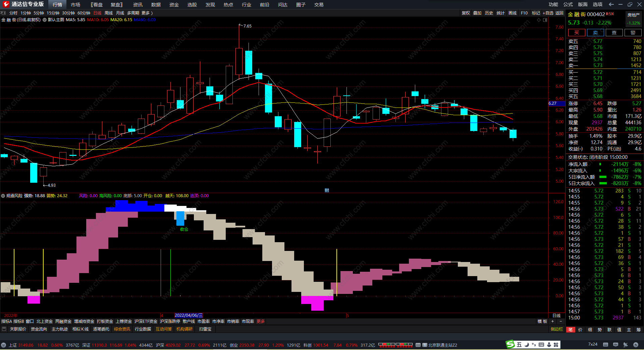Open the 复权 adjustment dropdown
Viewport: 644px width, 350px height.
point(466,13)
